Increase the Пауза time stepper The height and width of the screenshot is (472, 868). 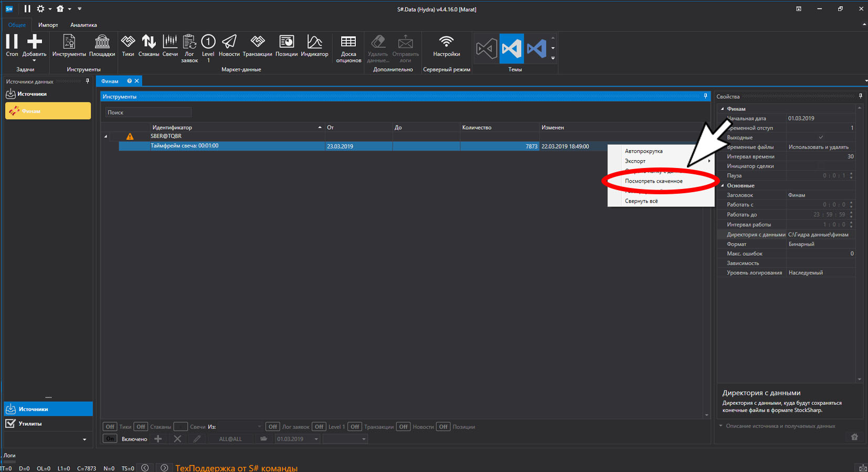[x=851, y=174]
